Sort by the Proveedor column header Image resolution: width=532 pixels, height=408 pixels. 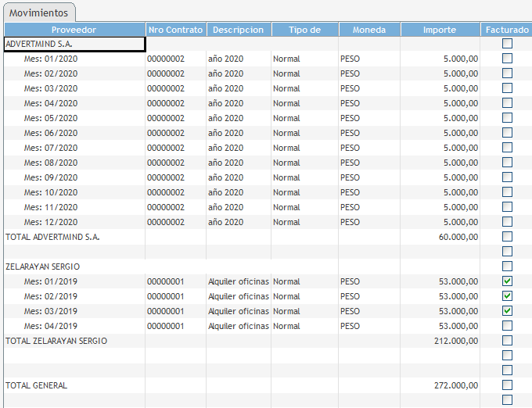74,30
